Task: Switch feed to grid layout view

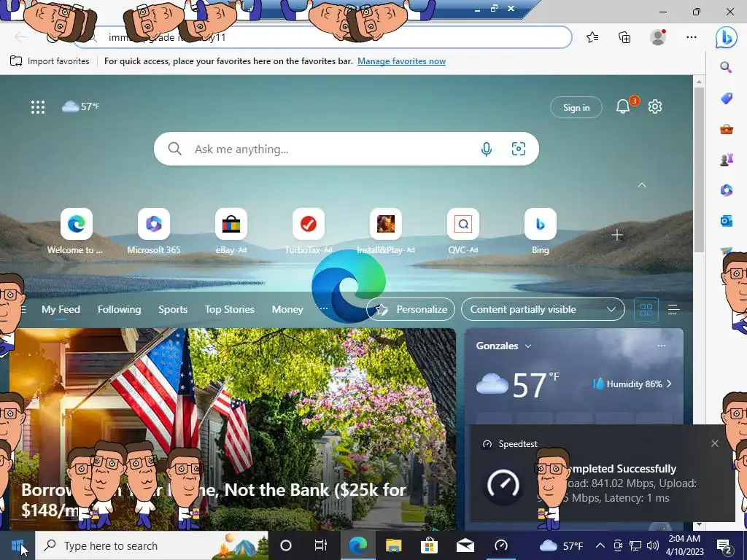Action: 646,309
